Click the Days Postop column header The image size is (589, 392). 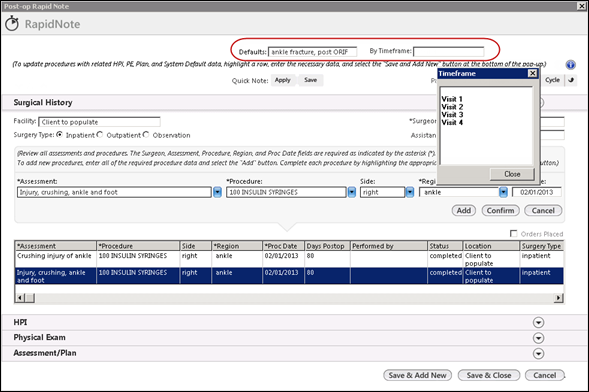click(x=327, y=246)
